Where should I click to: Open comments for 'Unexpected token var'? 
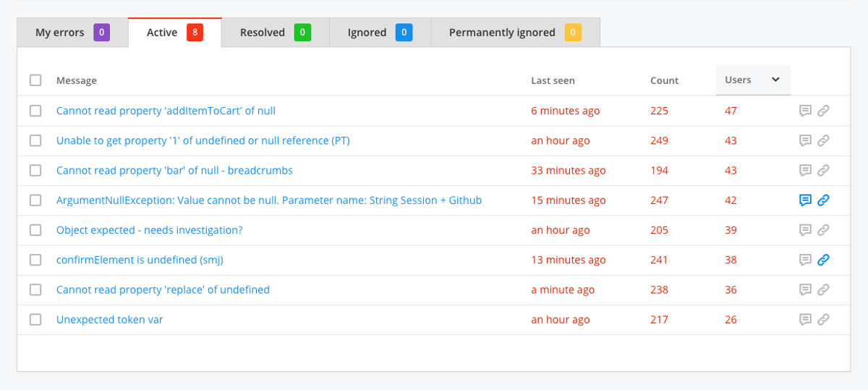pos(805,319)
